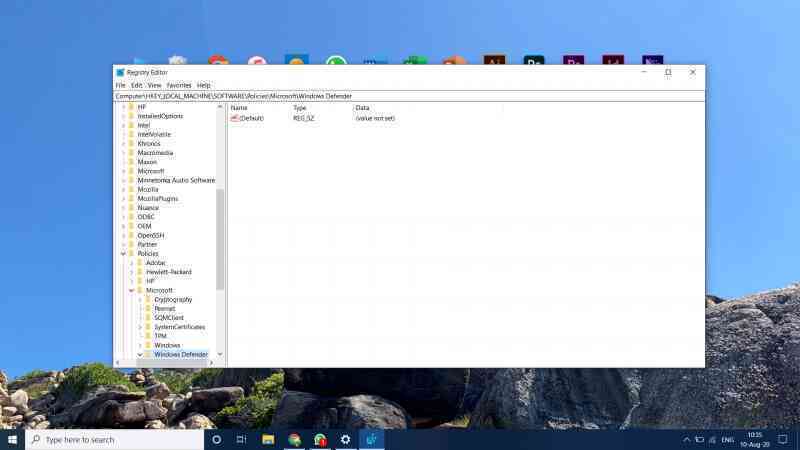Click the taskbar clock and date

[x=755, y=440]
